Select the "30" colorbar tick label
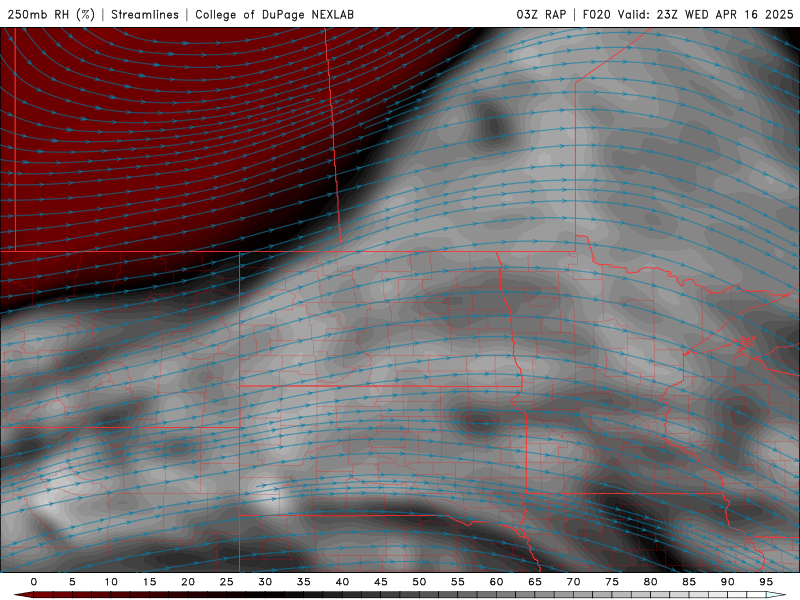 click(265, 582)
